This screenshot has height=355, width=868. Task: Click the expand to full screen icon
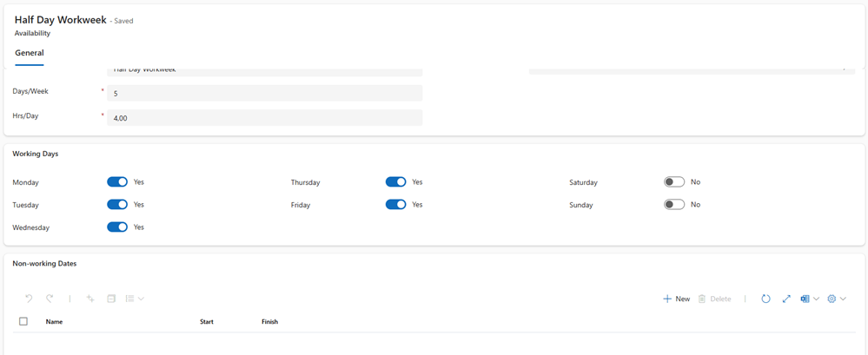[786, 299]
